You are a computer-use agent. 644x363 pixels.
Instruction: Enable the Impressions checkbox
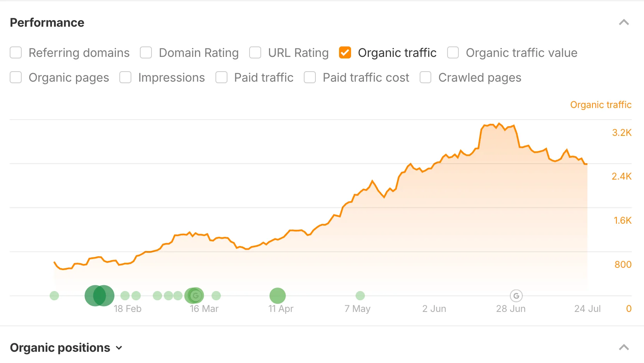coord(125,77)
